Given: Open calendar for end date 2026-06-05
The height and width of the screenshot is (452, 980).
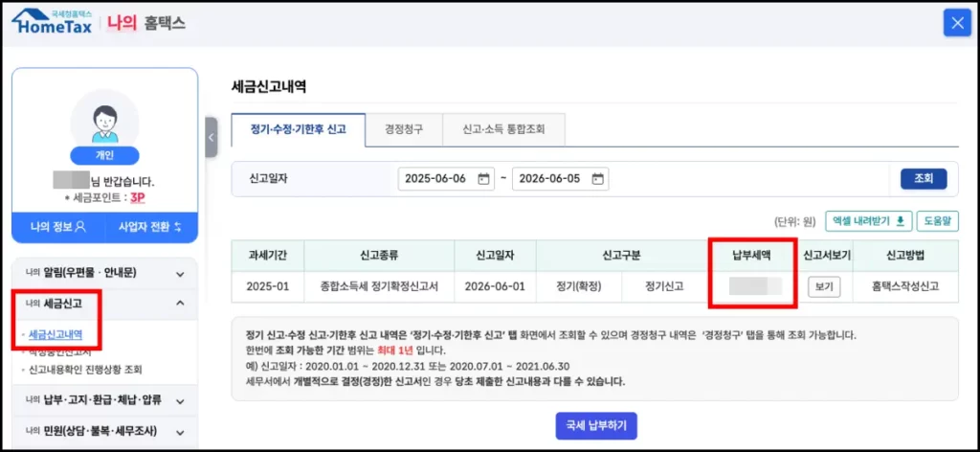Looking at the screenshot, I should (x=597, y=179).
